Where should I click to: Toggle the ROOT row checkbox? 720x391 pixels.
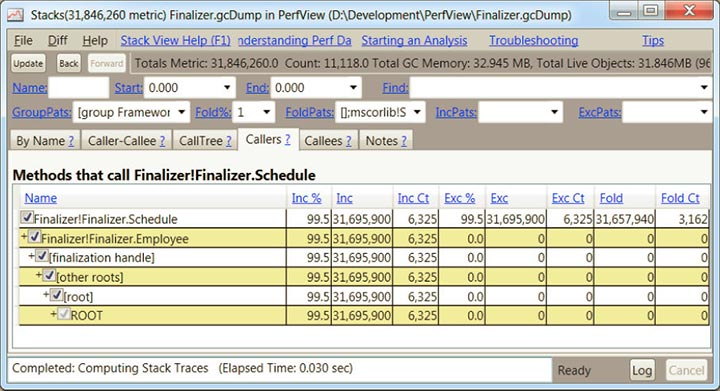click(64, 314)
